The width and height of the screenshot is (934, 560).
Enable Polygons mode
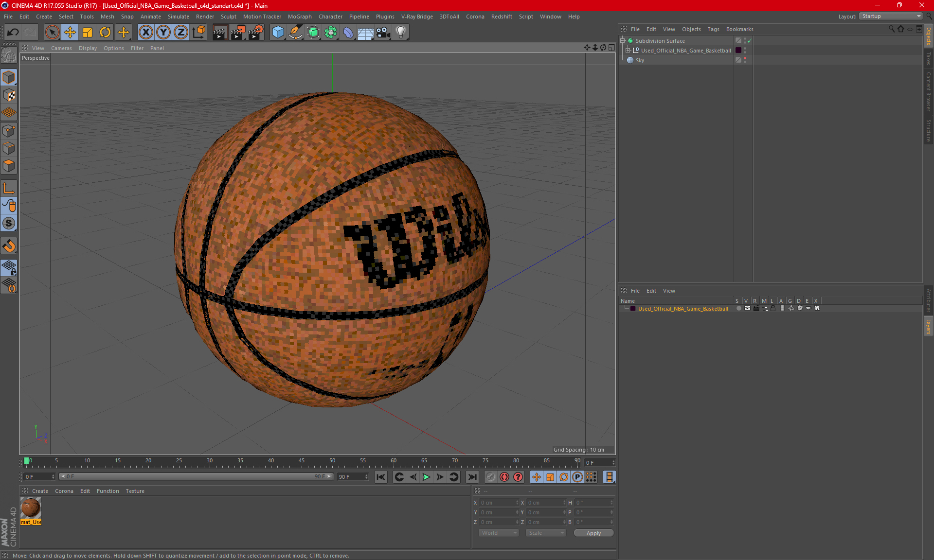[9, 166]
